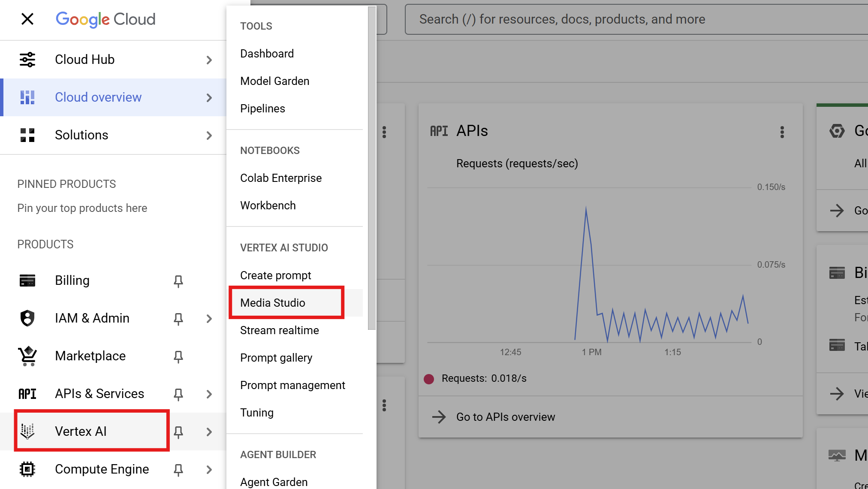
Task: Pin Vertex AI to pinned products
Action: click(178, 432)
